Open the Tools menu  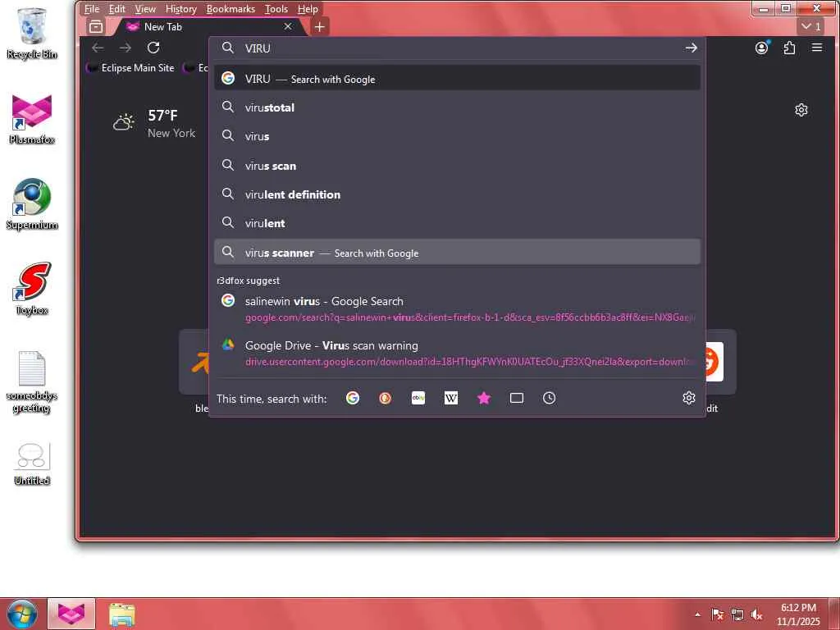[276, 9]
